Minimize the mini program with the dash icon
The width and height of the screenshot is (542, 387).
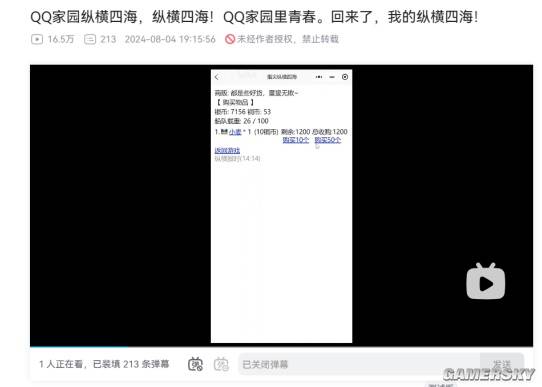(332, 77)
